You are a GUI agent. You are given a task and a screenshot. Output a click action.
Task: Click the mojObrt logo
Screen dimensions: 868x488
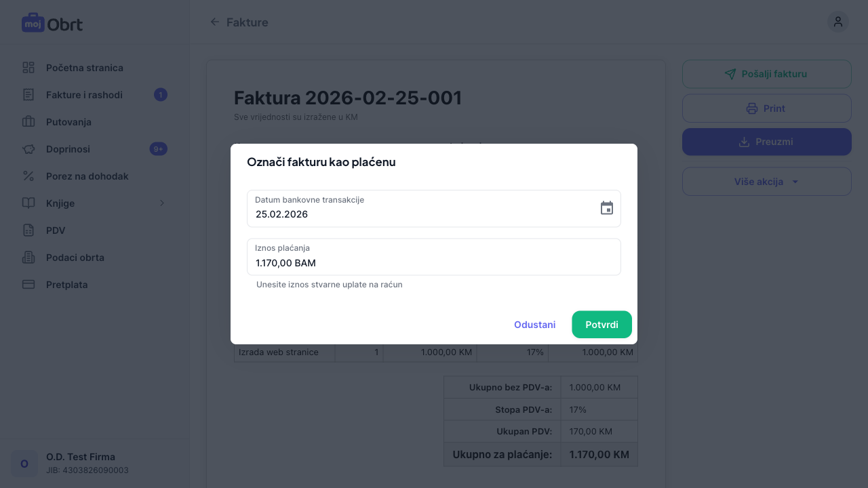click(x=52, y=23)
